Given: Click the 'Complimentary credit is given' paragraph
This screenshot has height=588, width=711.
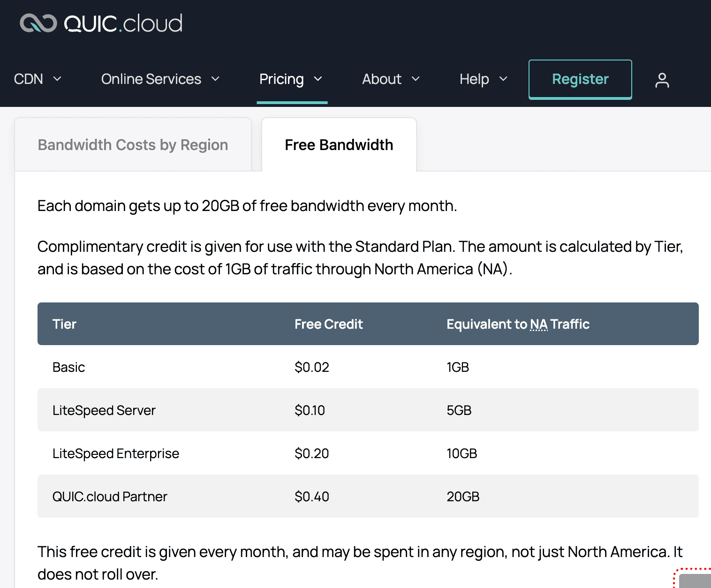Looking at the screenshot, I should click(360, 257).
